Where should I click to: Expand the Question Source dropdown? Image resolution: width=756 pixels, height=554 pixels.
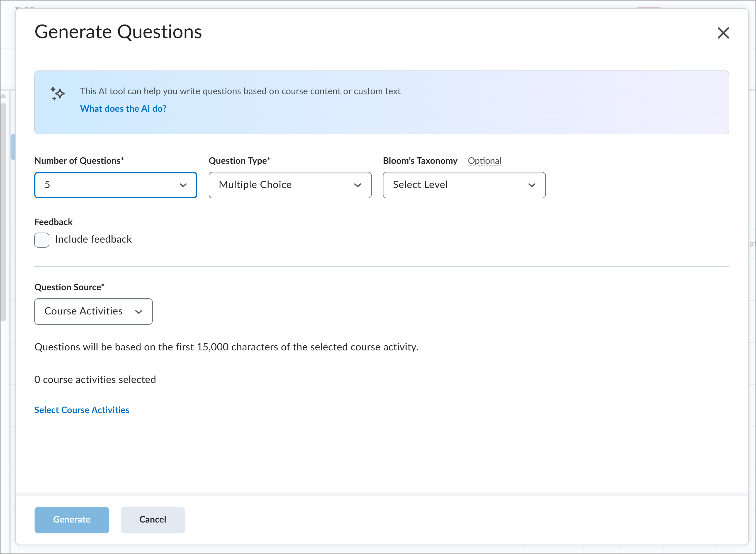139,312
